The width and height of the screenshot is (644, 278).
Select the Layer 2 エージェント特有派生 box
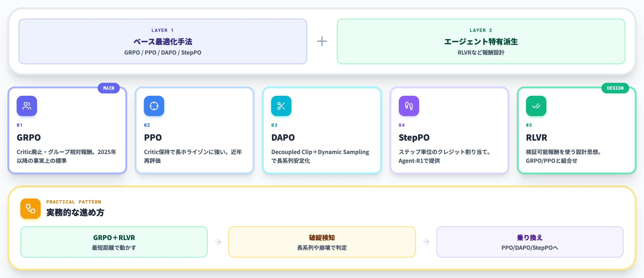(481, 41)
